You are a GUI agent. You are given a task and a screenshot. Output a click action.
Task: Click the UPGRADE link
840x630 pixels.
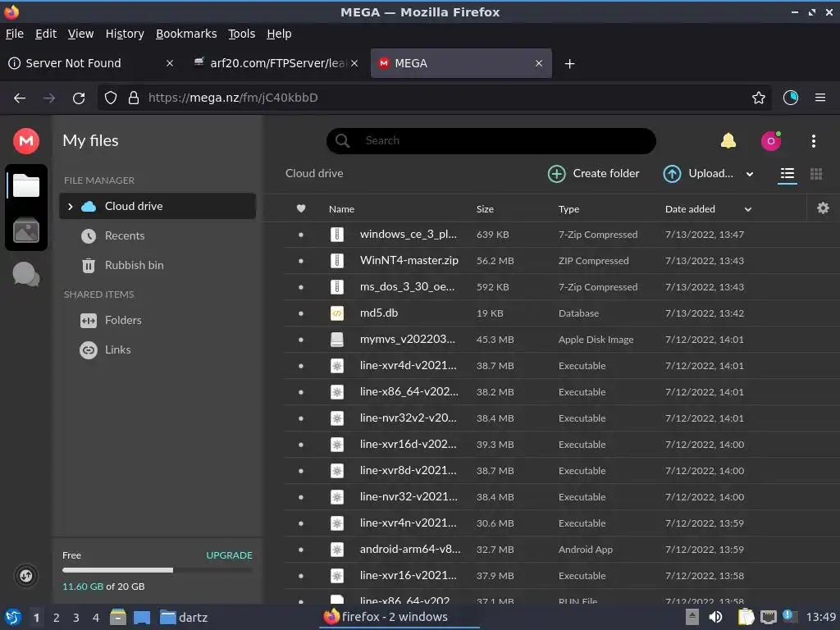[230, 555]
